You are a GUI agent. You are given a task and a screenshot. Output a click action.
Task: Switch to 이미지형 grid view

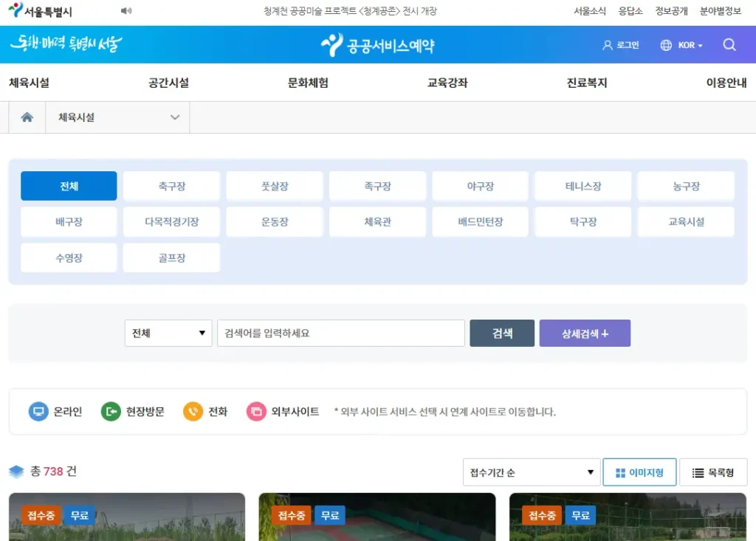(639, 472)
